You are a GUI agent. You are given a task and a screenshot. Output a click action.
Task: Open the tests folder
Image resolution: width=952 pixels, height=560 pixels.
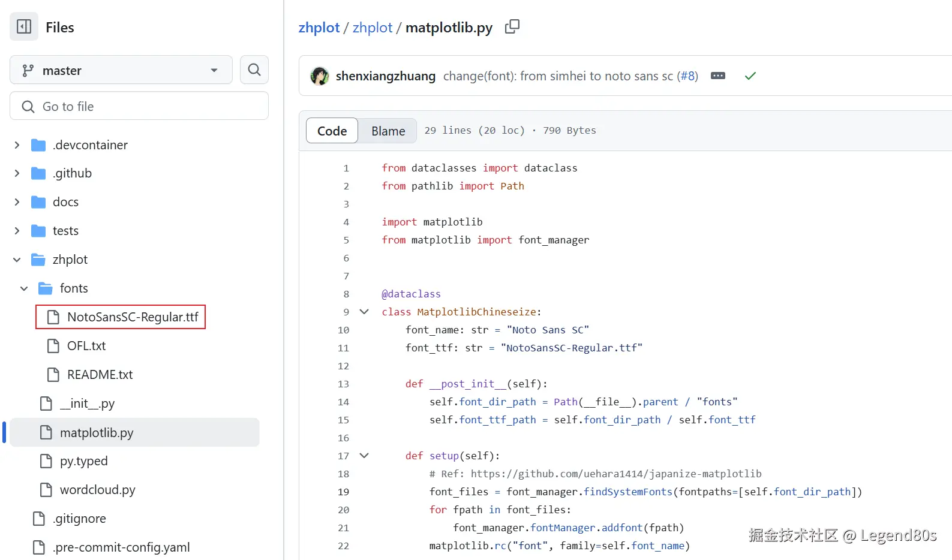tap(65, 231)
